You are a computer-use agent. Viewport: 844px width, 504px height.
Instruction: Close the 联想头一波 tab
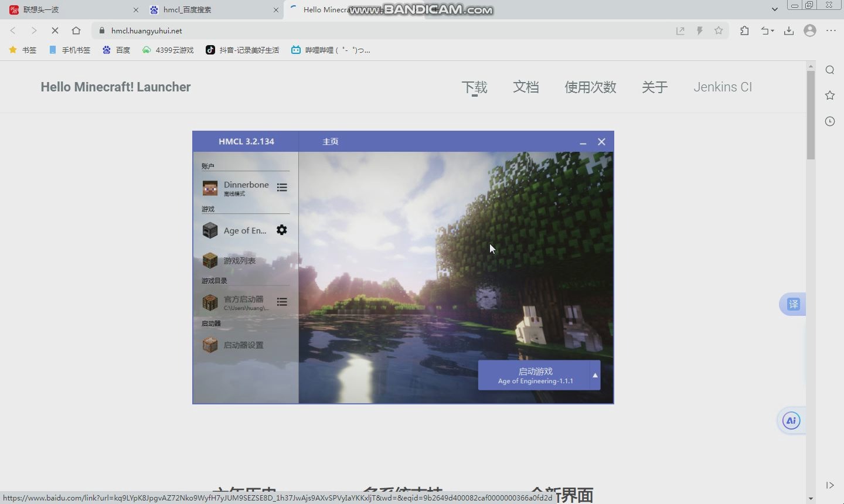tap(136, 10)
